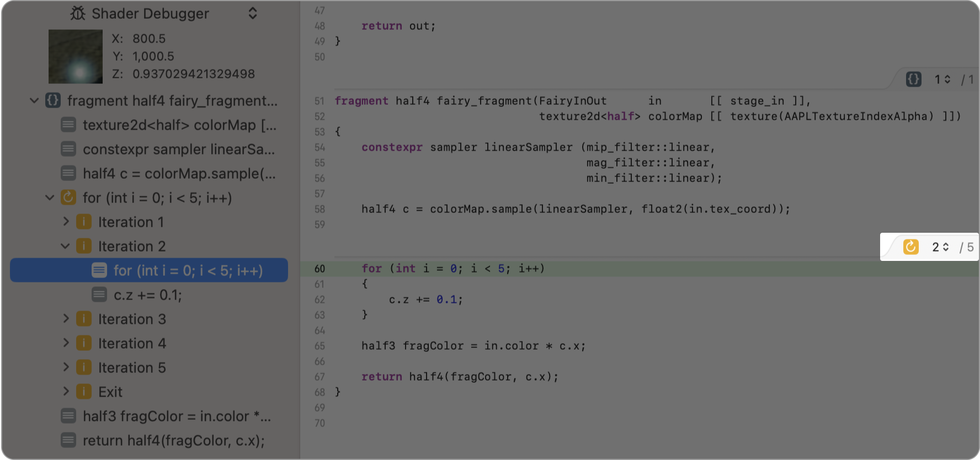Expand Iteration 1 in the loop tree
This screenshot has height=460, width=980.
tap(66, 222)
